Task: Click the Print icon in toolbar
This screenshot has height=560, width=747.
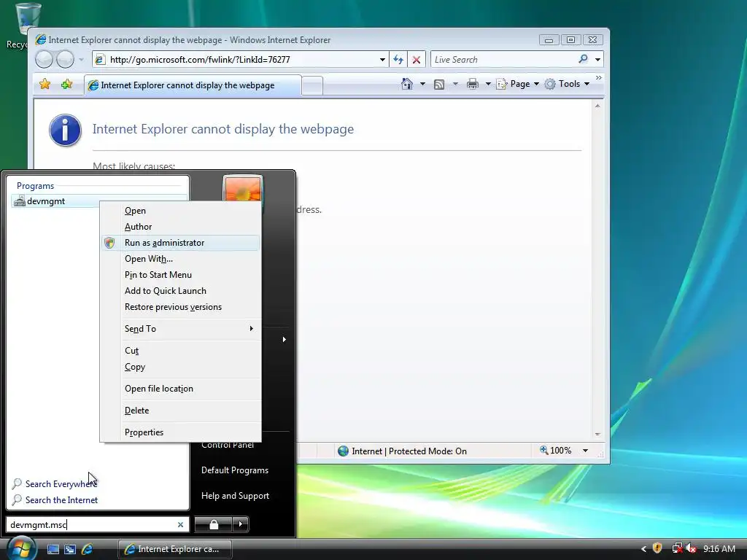Action: (x=473, y=85)
